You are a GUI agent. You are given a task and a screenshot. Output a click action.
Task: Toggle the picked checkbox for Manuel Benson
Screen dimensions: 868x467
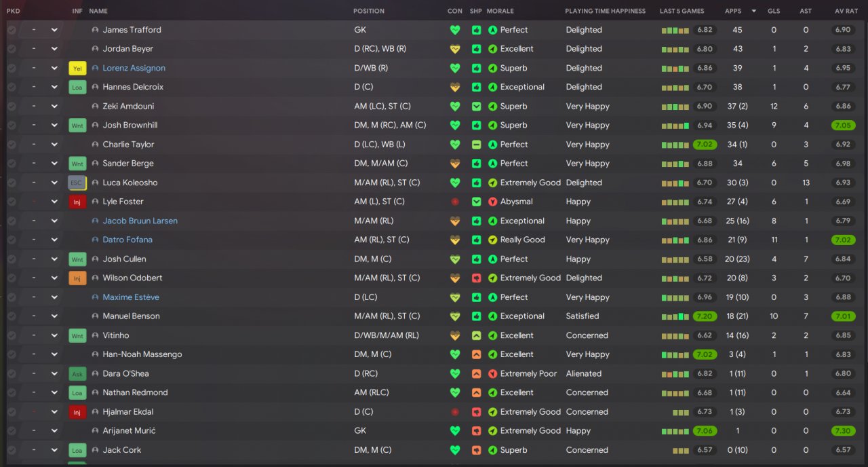[12, 316]
